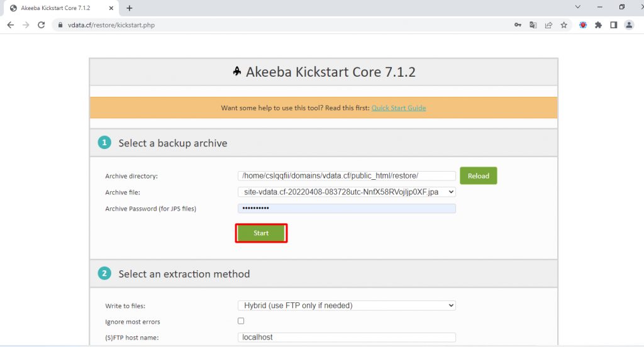Open saved passwords key icon
Image resolution: width=644 pixels, height=347 pixels.
coord(518,25)
